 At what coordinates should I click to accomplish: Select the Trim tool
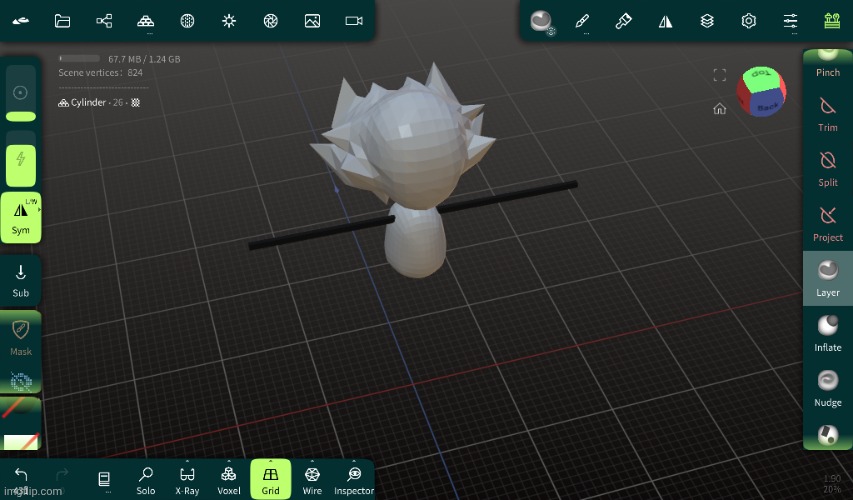(827, 115)
